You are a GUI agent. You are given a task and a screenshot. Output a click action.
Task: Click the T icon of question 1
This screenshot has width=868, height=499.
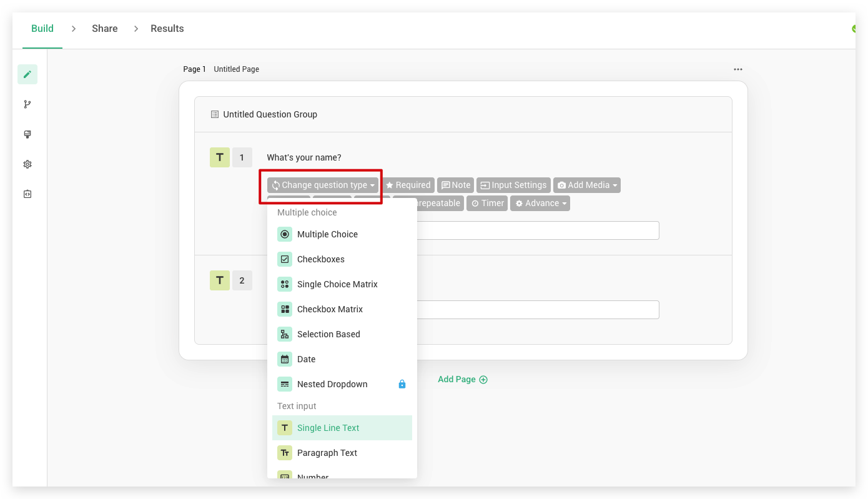[220, 157]
